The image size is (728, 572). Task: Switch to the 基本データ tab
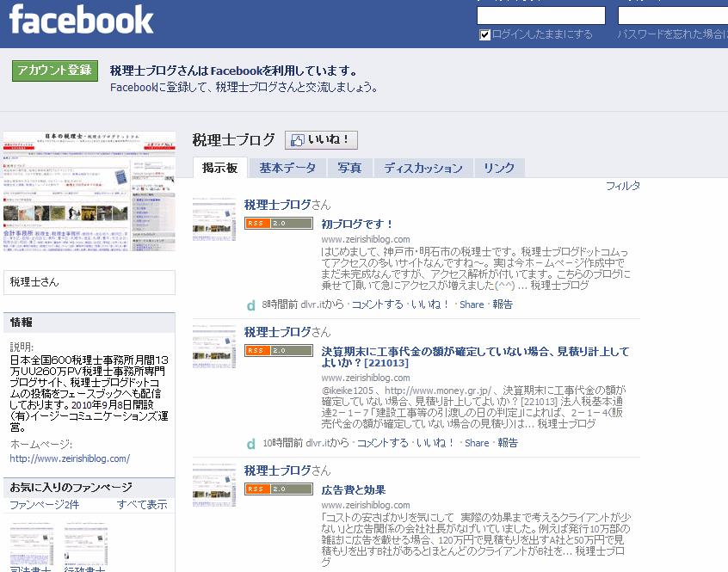tap(287, 168)
